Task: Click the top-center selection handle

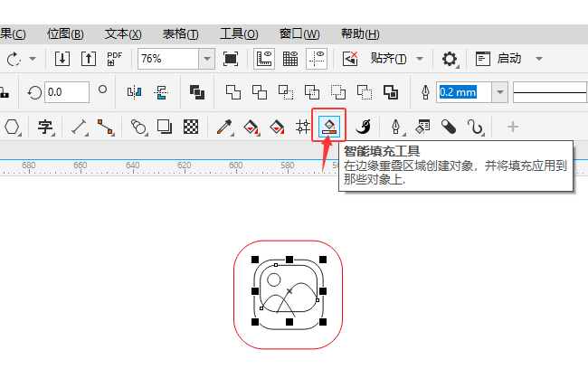Action: tap(289, 260)
